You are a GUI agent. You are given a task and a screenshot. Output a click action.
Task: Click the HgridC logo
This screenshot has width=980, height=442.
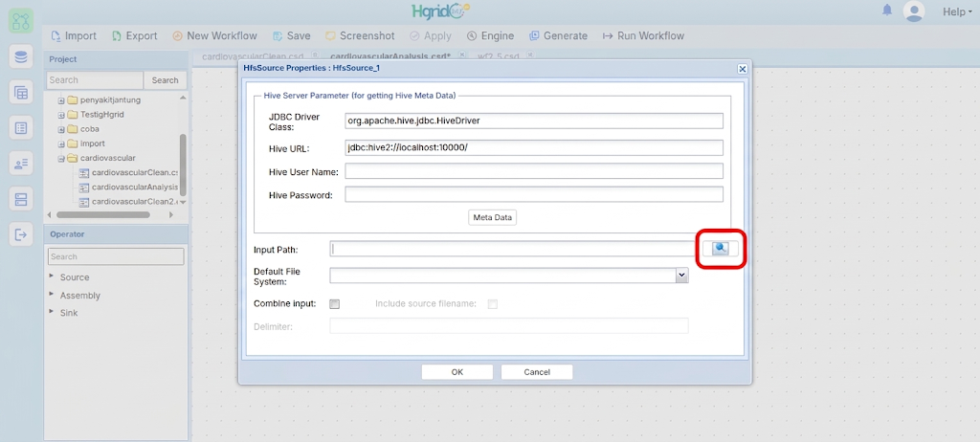coord(440,11)
